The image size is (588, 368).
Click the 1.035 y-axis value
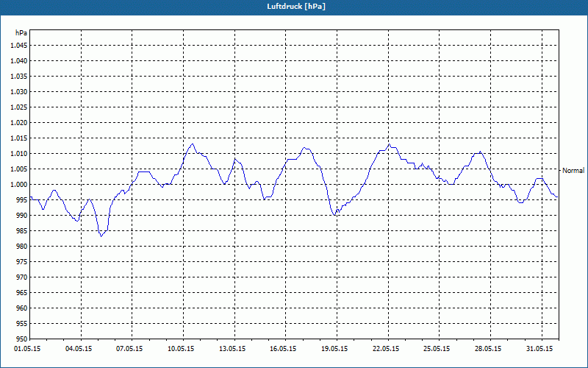click(18, 77)
